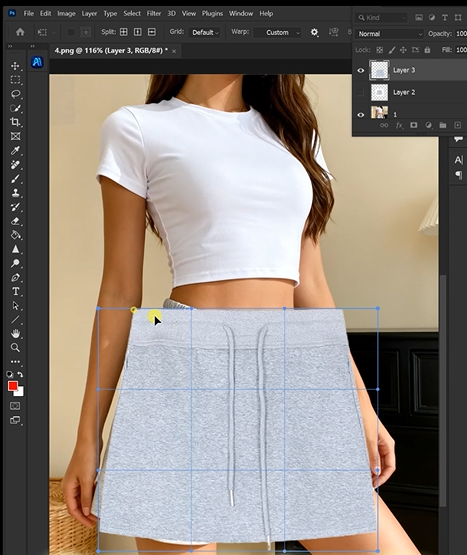Click the Home button in options bar
This screenshot has width=467, height=555.
click(20, 32)
